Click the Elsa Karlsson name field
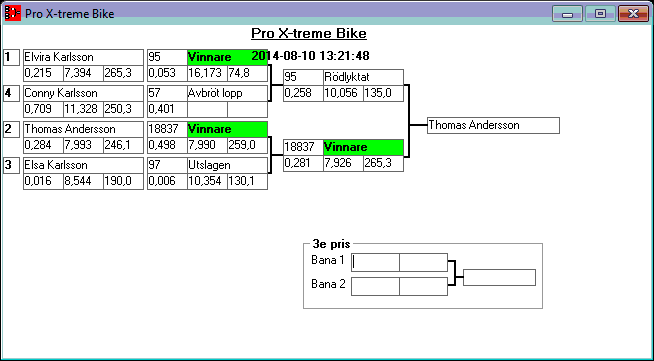The image size is (654, 361). (x=83, y=165)
